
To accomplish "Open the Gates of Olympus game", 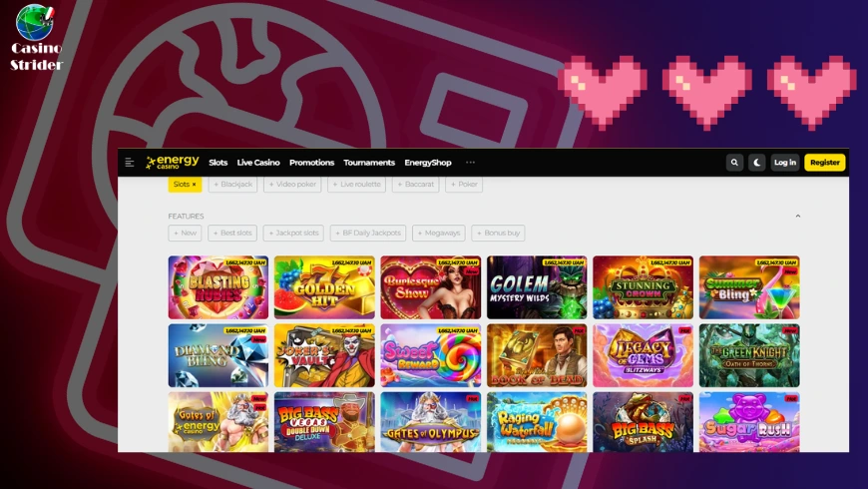I will [x=431, y=422].
